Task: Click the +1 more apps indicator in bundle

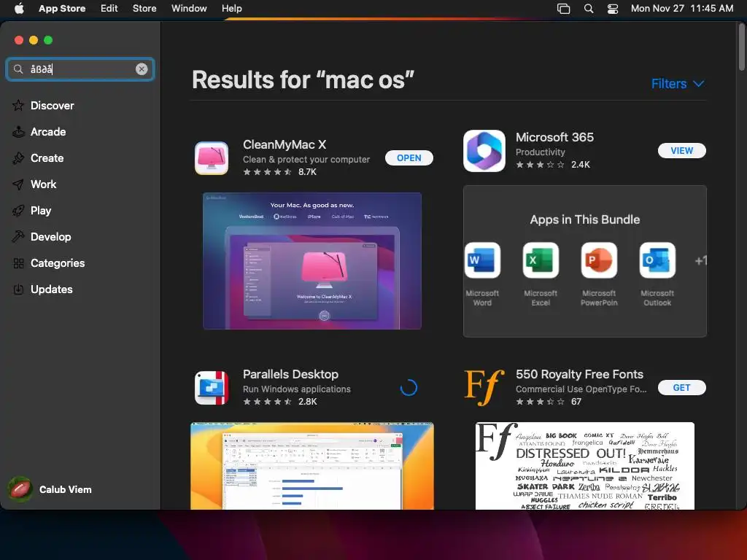Action: tap(701, 260)
